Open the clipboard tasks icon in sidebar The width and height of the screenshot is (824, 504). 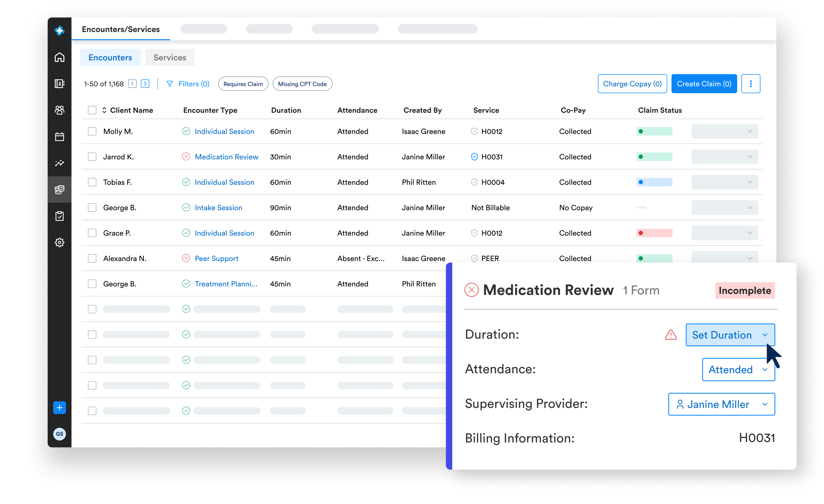[x=60, y=216]
